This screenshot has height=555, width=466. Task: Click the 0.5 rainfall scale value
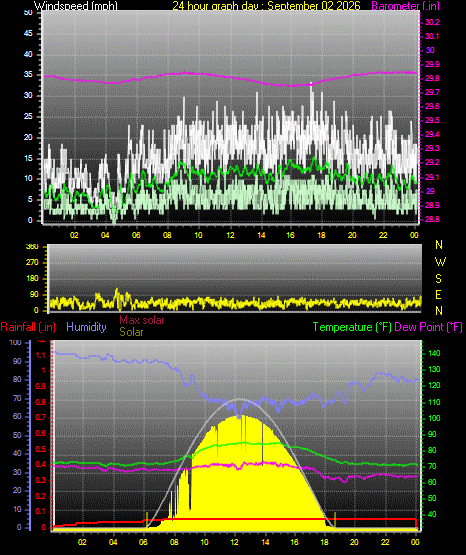(x=41, y=449)
